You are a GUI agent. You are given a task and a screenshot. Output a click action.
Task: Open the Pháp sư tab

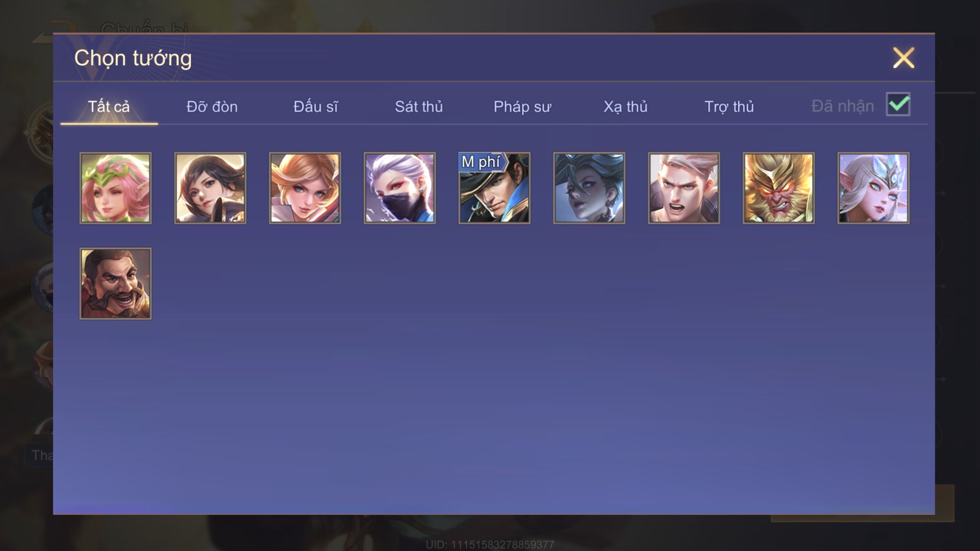(522, 106)
